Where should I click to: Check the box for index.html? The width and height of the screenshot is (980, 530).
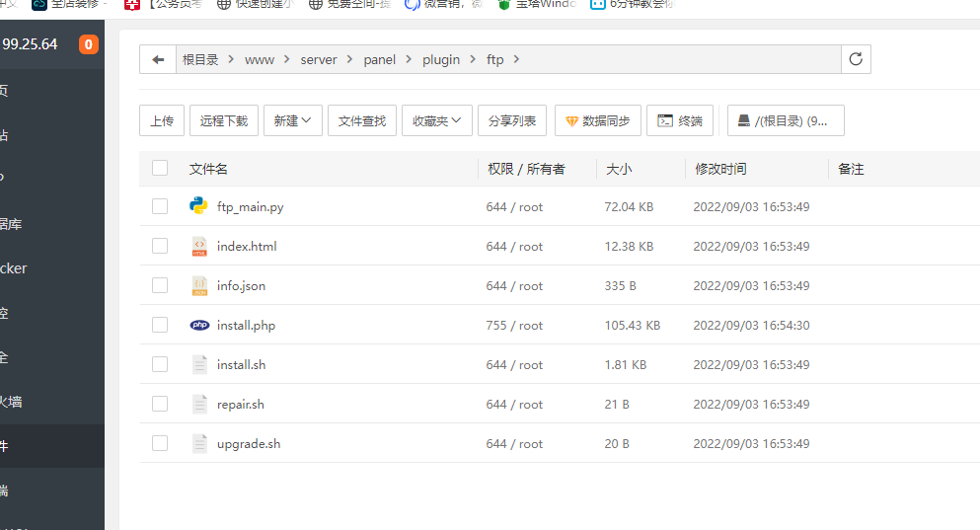[160, 246]
